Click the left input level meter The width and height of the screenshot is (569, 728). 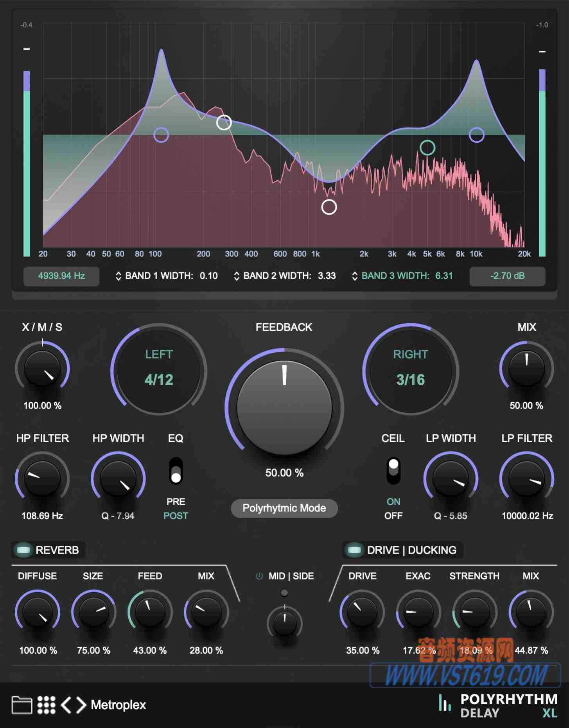pos(27,163)
